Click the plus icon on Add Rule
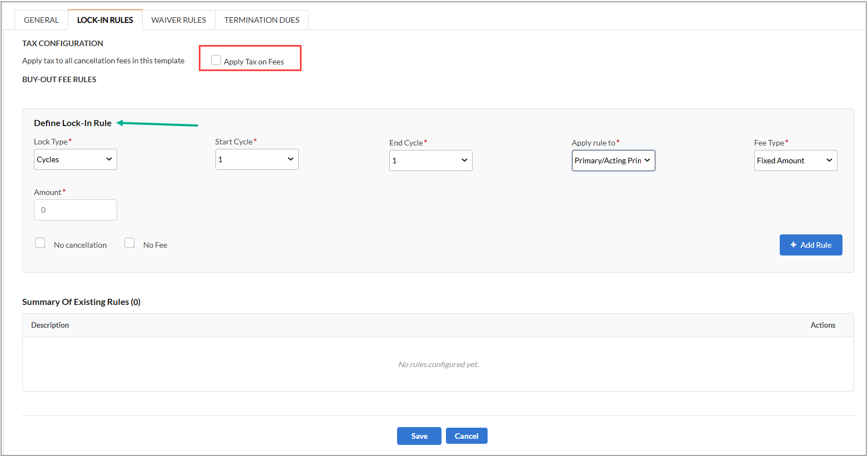The width and height of the screenshot is (868, 456). coord(794,245)
